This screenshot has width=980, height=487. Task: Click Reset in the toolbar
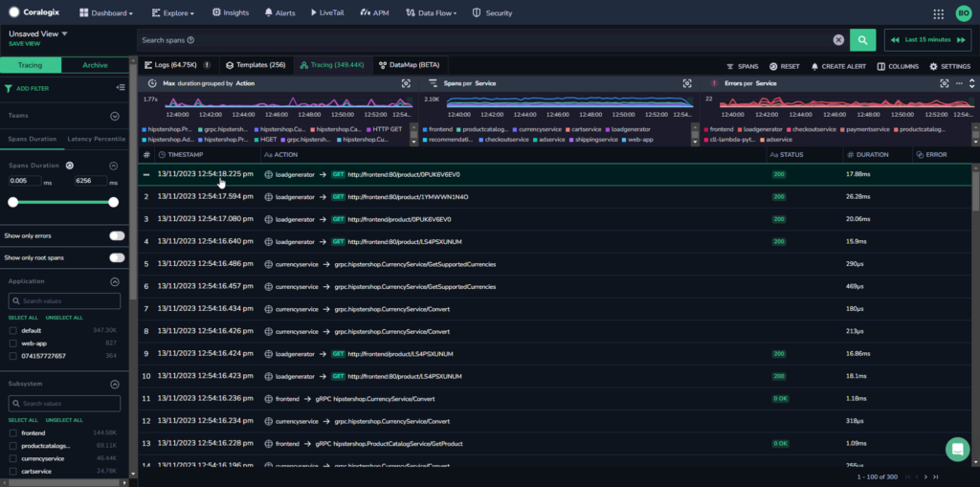pos(785,66)
